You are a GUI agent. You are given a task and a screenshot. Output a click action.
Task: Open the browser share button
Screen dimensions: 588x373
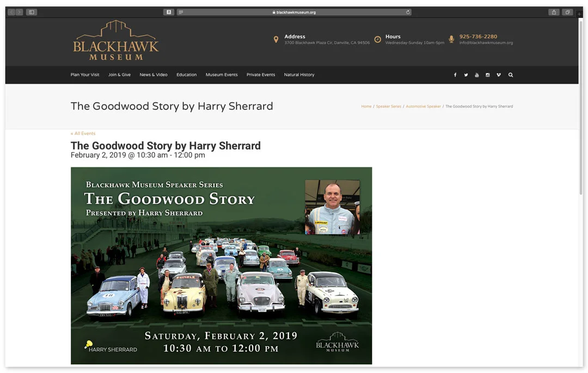click(x=554, y=12)
